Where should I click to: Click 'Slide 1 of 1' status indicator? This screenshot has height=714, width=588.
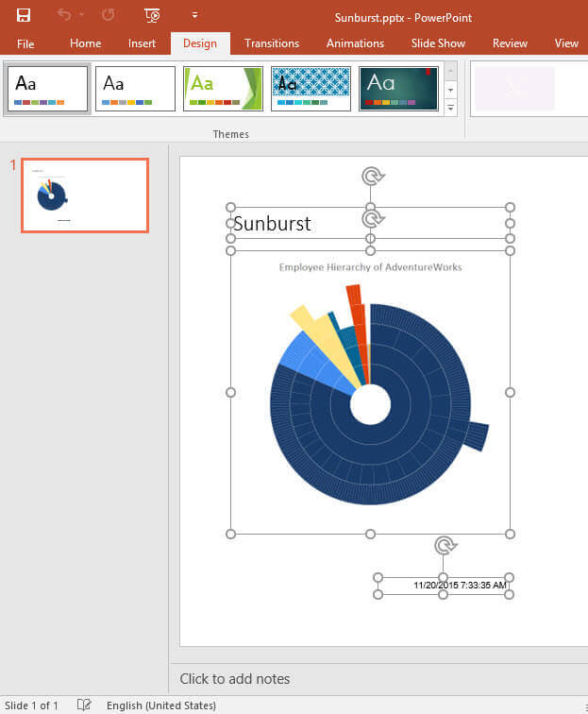click(x=31, y=705)
